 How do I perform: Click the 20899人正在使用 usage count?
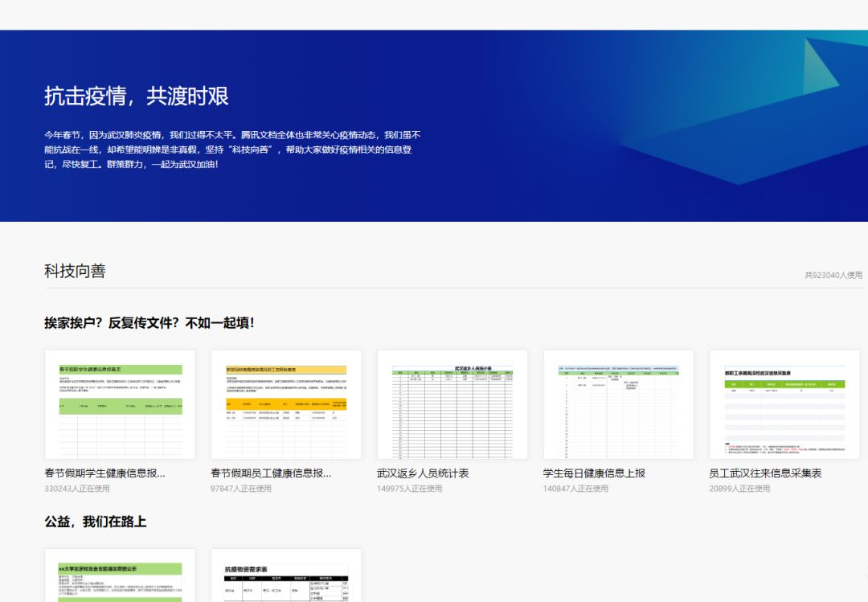[x=739, y=489]
